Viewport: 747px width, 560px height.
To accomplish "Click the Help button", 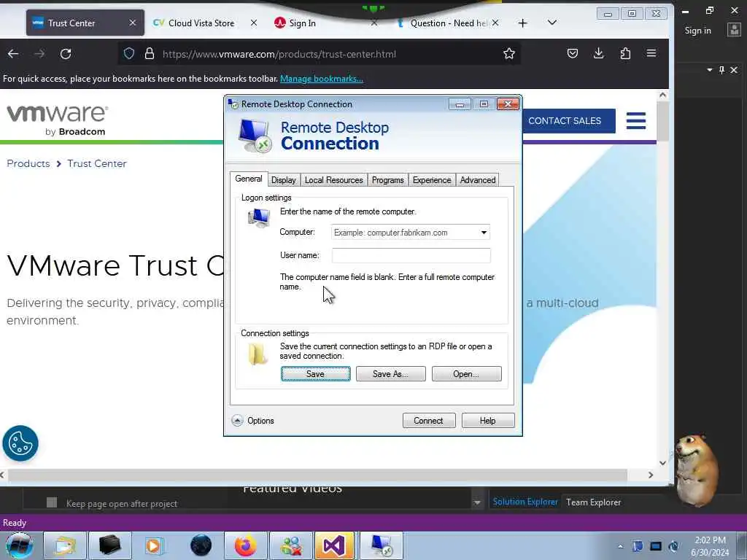I will click(x=488, y=421).
